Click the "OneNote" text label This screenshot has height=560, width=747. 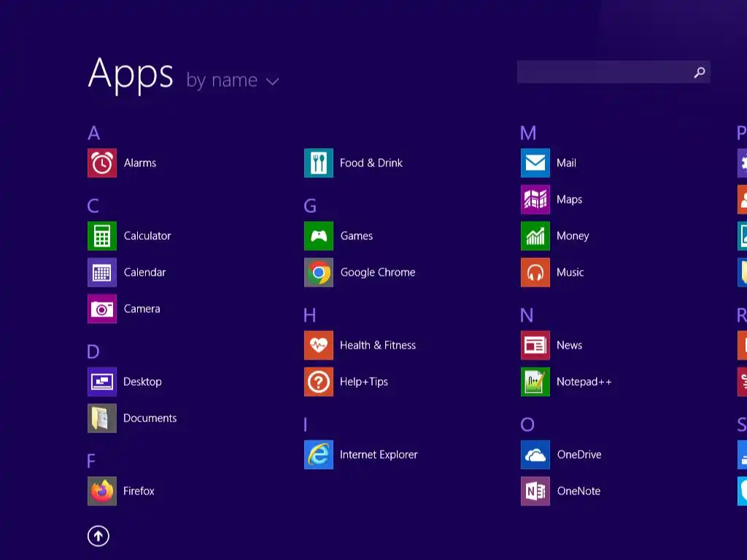point(578,491)
